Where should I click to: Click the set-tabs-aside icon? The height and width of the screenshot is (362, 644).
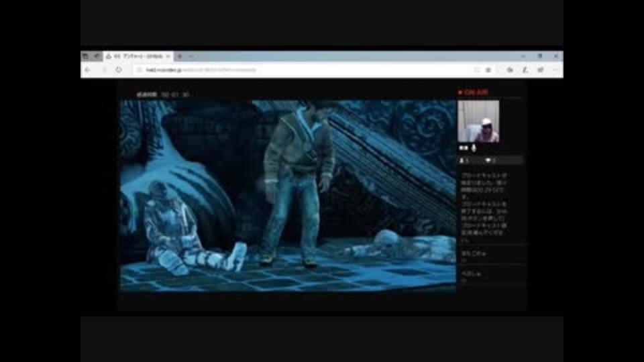coord(96,56)
